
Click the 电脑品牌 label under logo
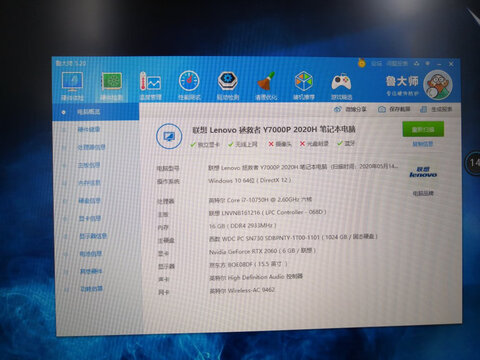(x=423, y=193)
